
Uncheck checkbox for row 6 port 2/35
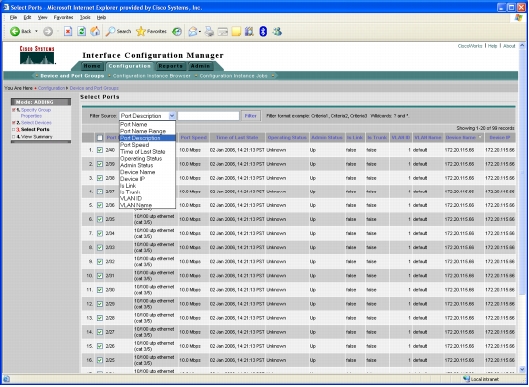100,219
